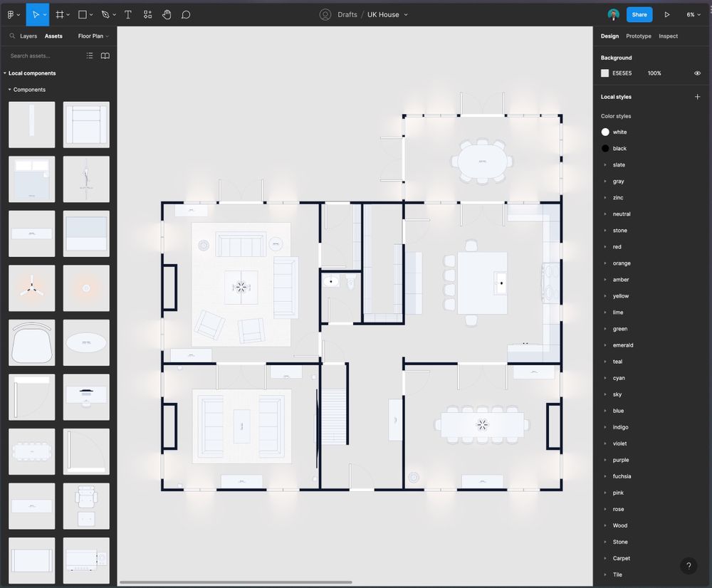The height and width of the screenshot is (588, 712).
Task: Select the Hand tool
Action: 167,14
